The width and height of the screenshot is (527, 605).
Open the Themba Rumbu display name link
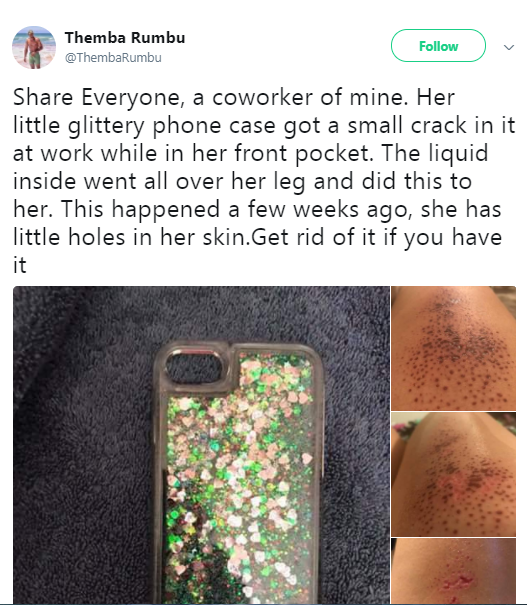pyautogui.click(x=125, y=38)
